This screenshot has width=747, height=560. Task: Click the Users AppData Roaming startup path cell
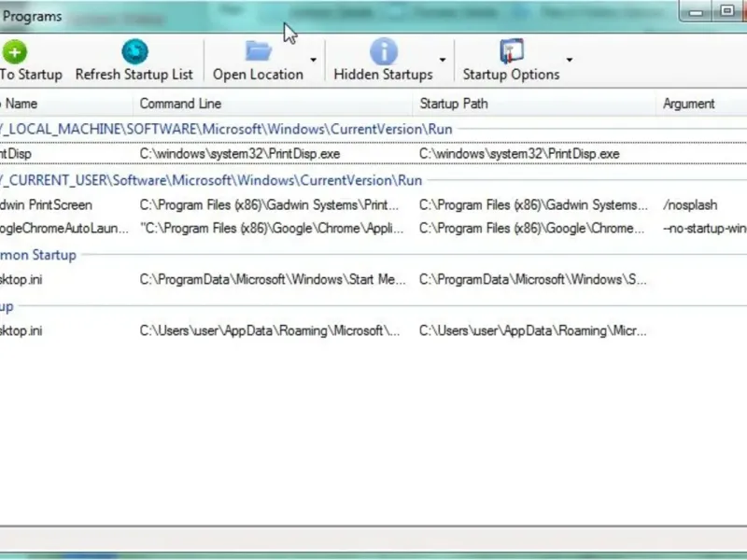pos(533,330)
